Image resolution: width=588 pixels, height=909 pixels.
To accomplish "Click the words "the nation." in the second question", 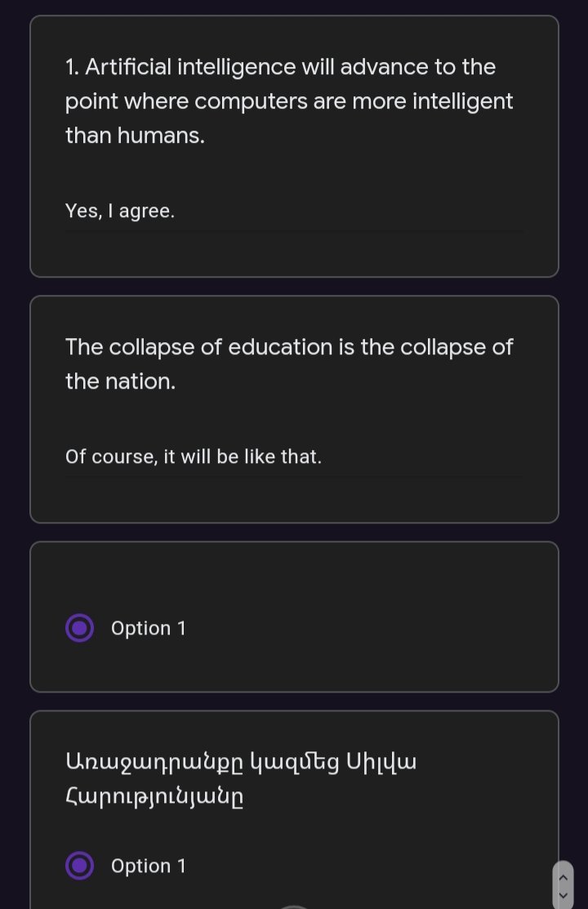I will (x=120, y=381).
